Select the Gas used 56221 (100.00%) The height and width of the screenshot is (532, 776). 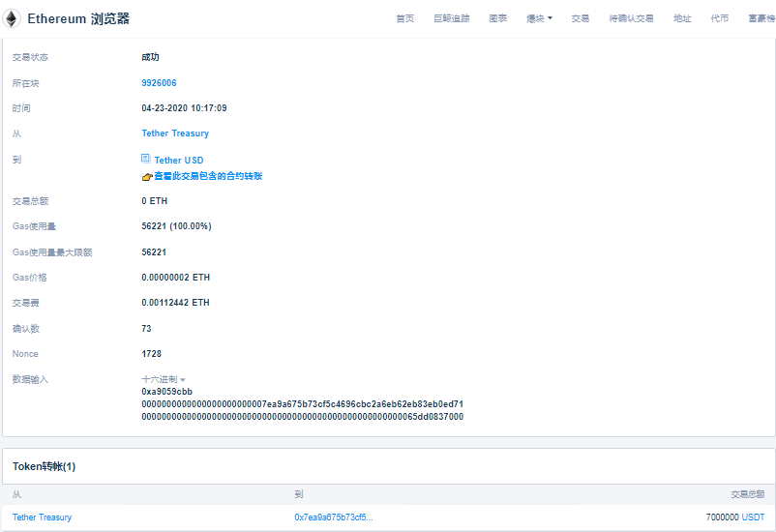tap(176, 226)
